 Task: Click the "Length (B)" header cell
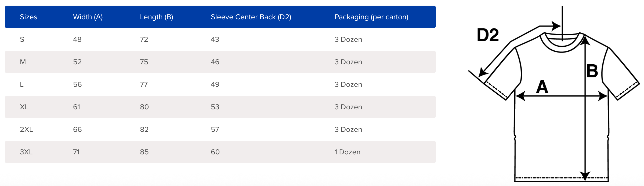click(x=156, y=17)
